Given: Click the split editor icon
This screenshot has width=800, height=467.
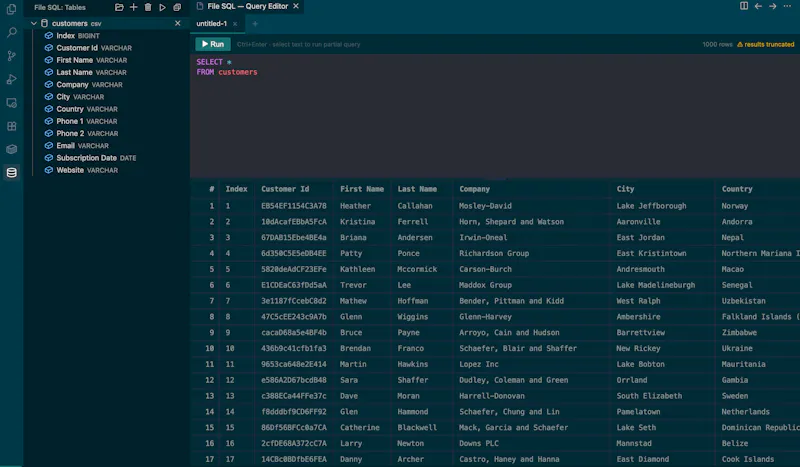Looking at the screenshot, I should point(744,6).
